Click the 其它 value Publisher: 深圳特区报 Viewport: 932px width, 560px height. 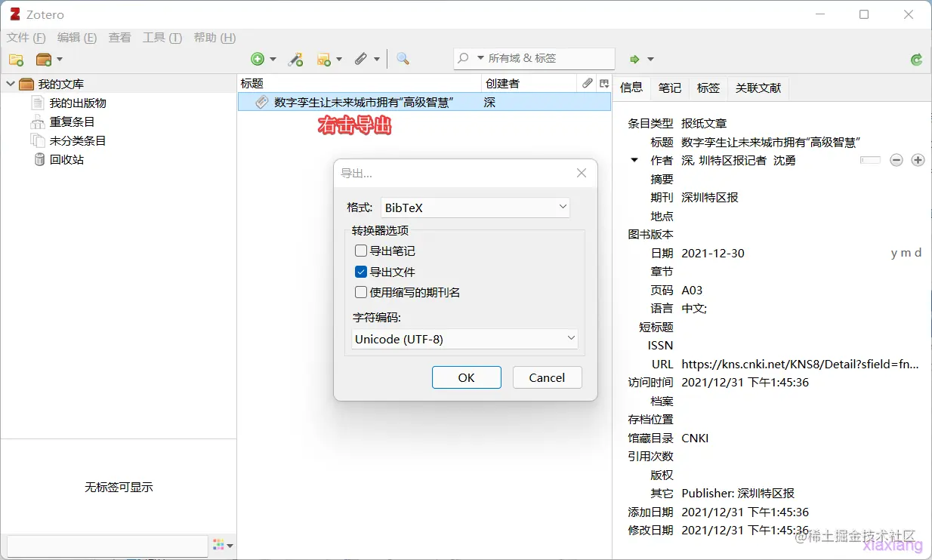(738, 493)
